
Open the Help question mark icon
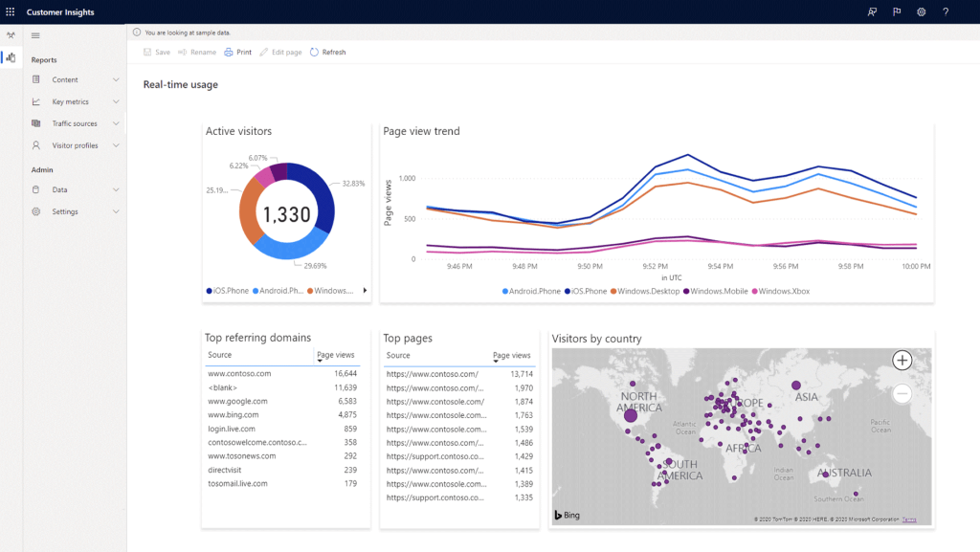tap(946, 11)
